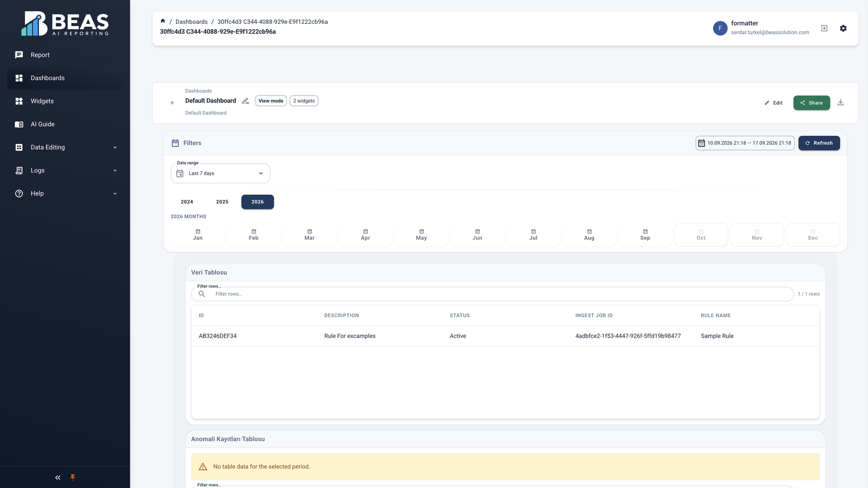The image size is (868, 488).
Task: Click the AB3246DEF34 ID cell
Action: pos(218,336)
